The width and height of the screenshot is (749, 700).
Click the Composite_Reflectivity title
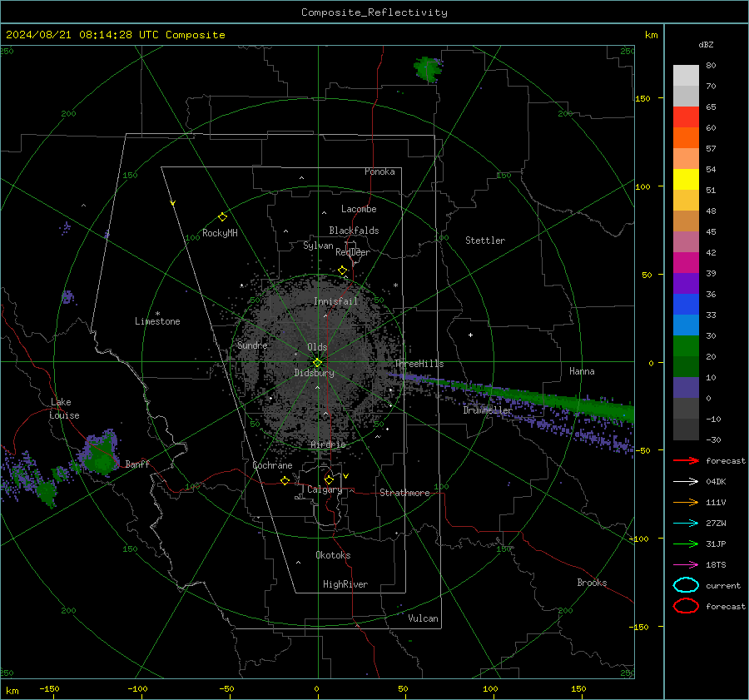pyautogui.click(x=374, y=12)
